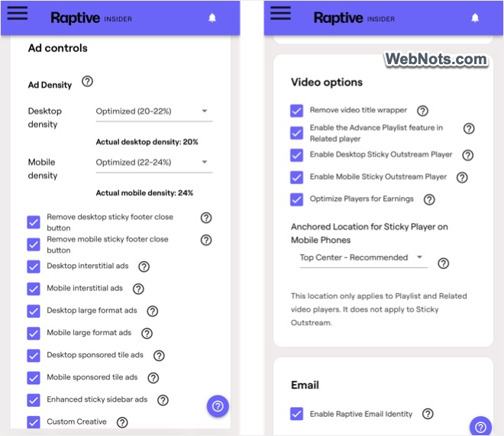Screen dimensions: 504x436
Task: Disable Enhanced sticky sidebar ads
Action: (34, 400)
